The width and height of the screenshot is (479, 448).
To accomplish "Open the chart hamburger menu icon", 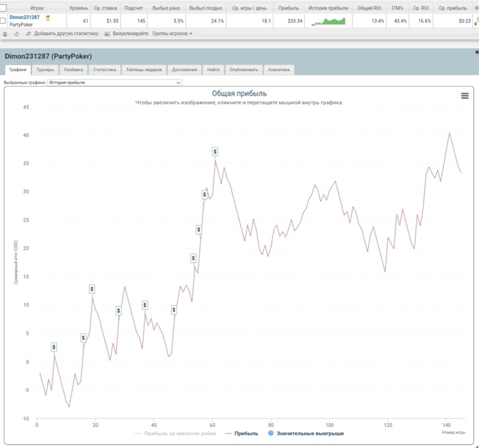I will [x=465, y=96].
